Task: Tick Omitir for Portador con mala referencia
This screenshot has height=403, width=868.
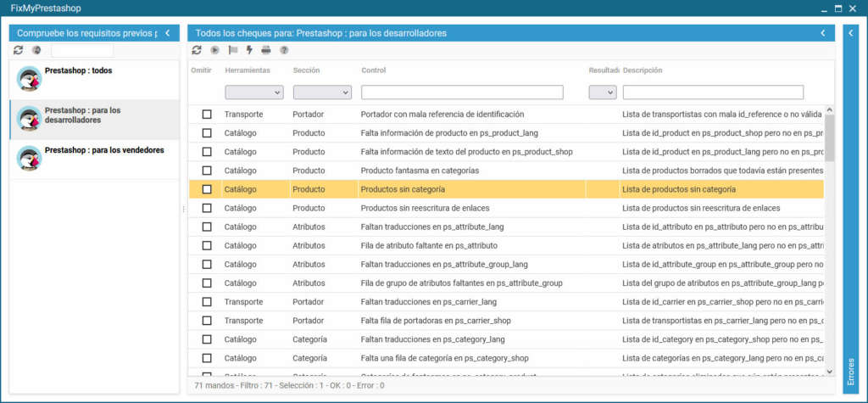Action: 207,115
